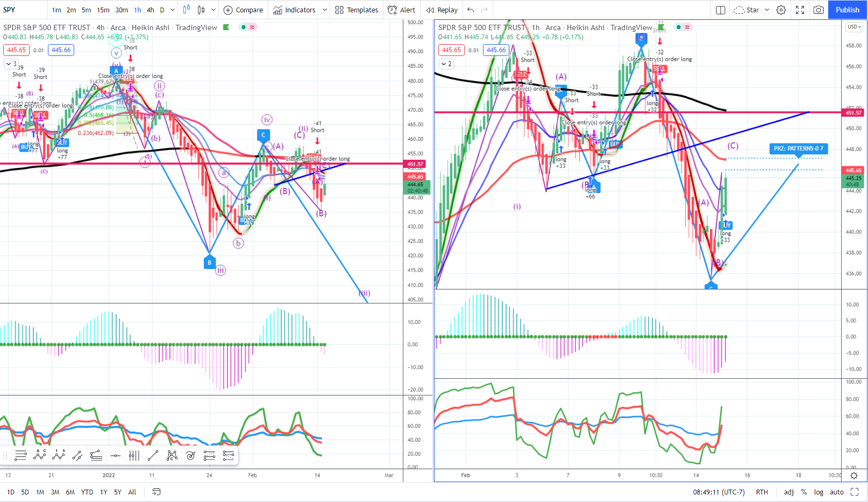Click the green flag on left chart title
868x502 pixels.
[x=226, y=27]
